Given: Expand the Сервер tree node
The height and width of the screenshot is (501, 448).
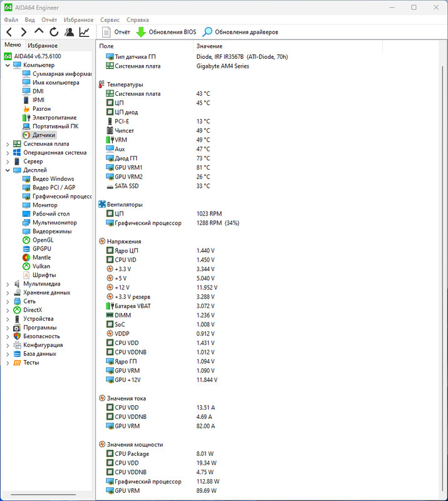Looking at the screenshot, I should tap(8, 162).
